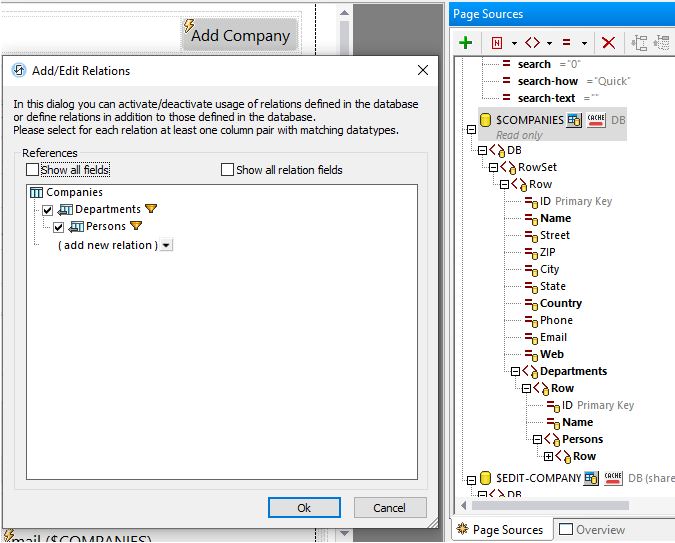Select the Page Sources tab
The width and height of the screenshot is (675, 543).
point(500,530)
